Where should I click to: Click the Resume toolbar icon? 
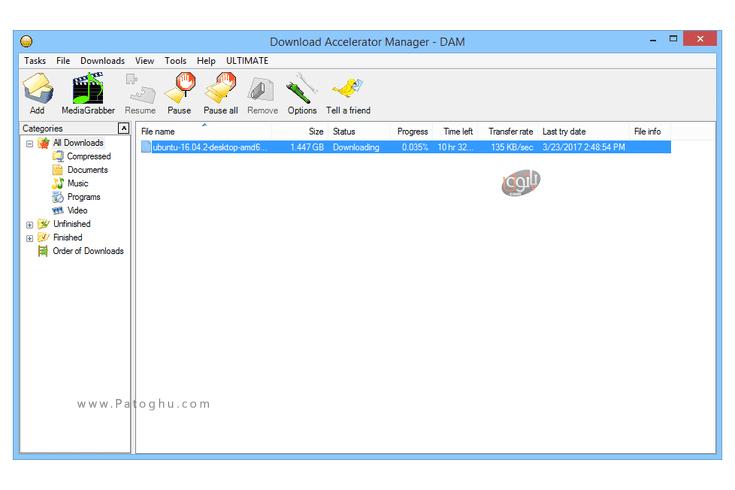140,94
